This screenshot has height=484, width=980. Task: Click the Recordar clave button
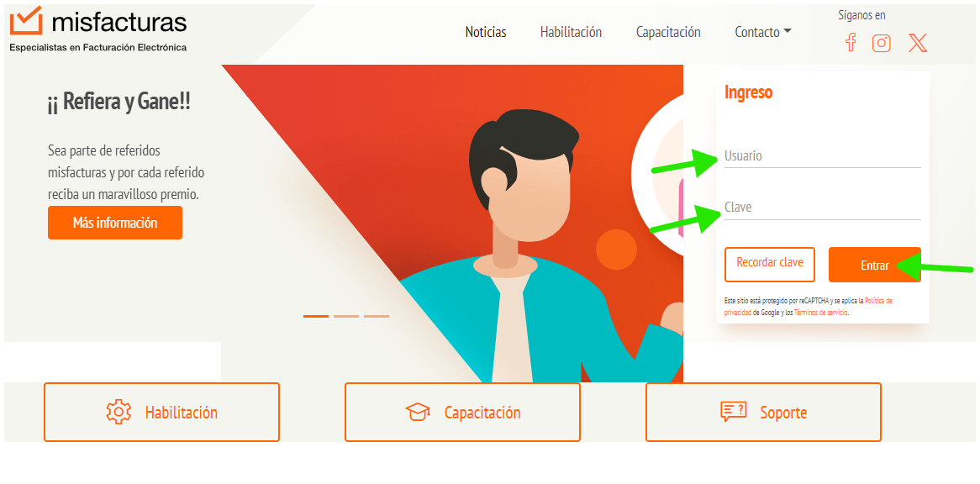click(769, 265)
